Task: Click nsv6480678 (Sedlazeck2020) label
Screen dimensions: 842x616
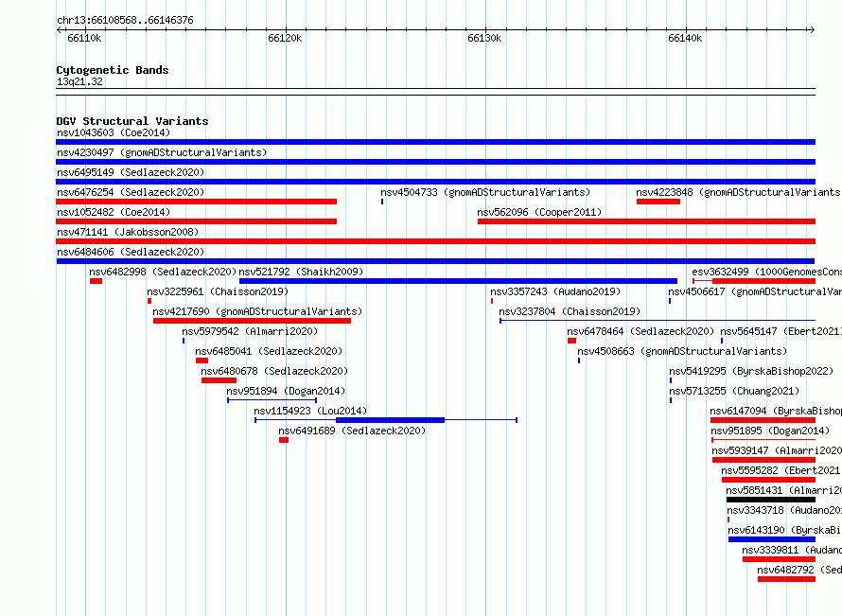Action: tap(274, 371)
